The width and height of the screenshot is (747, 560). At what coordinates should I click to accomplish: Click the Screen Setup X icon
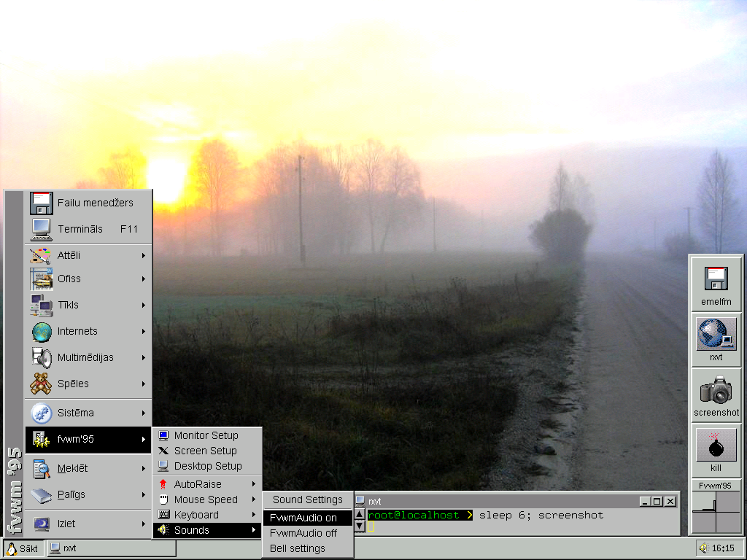click(x=163, y=451)
